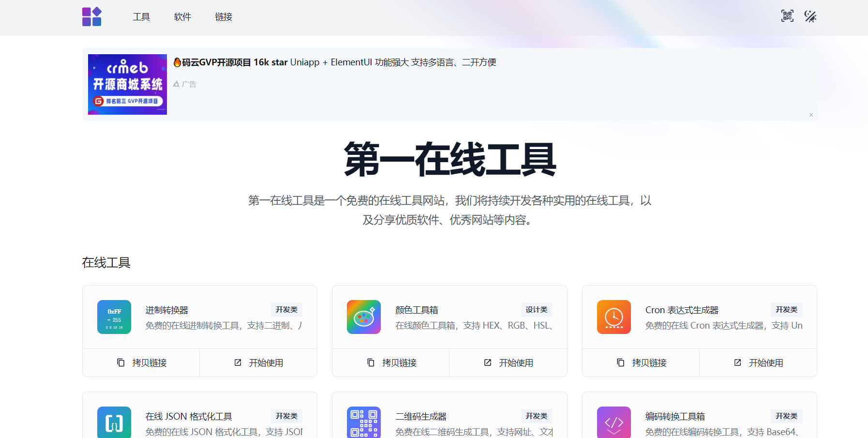Open the 工具 menu
868x438 pixels.
coord(141,17)
